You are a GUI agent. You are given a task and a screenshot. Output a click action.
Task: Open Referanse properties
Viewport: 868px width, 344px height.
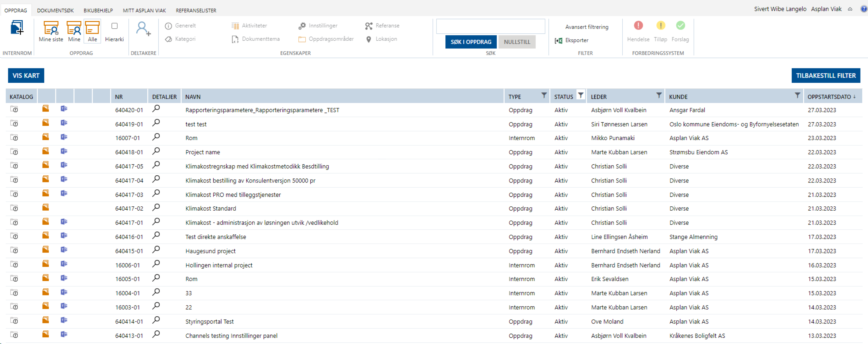[x=382, y=26]
